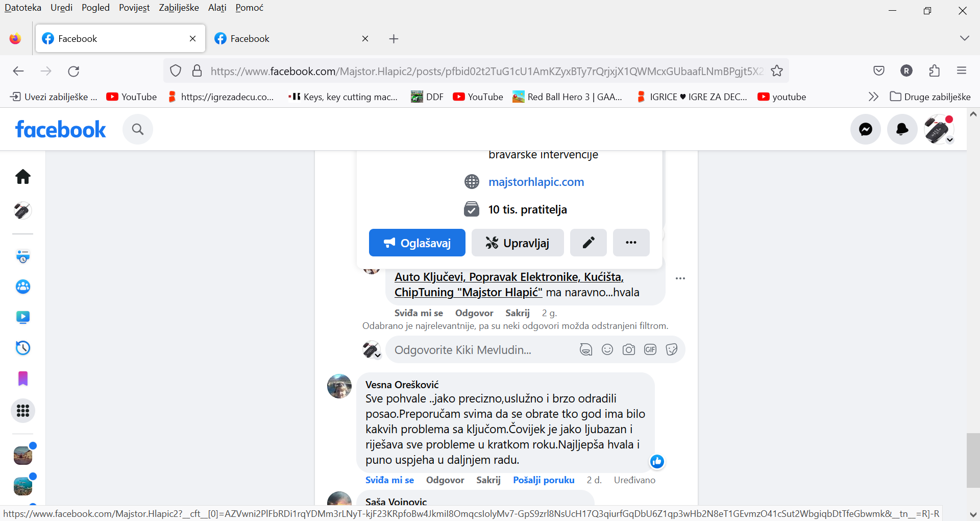Expand the list all tabs chevron
The height and width of the screenshot is (521, 980).
[x=964, y=38]
